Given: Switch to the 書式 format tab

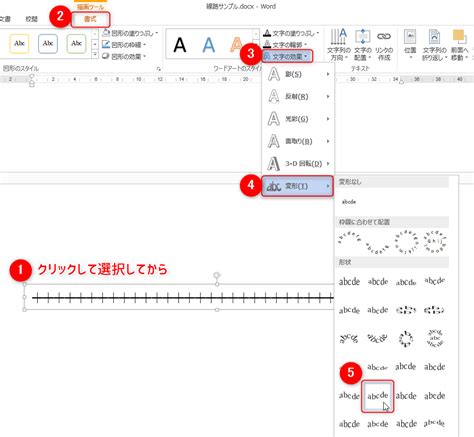Looking at the screenshot, I should coord(90,19).
